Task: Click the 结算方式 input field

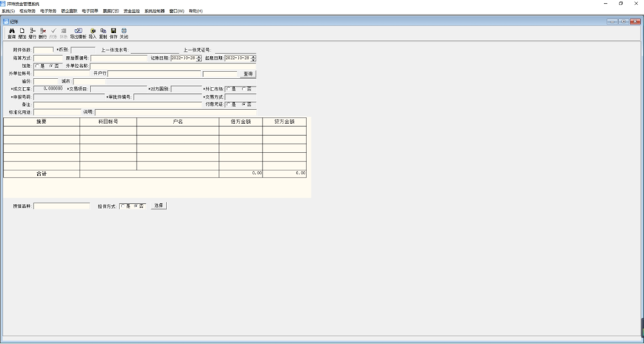Action: [48, 58]
